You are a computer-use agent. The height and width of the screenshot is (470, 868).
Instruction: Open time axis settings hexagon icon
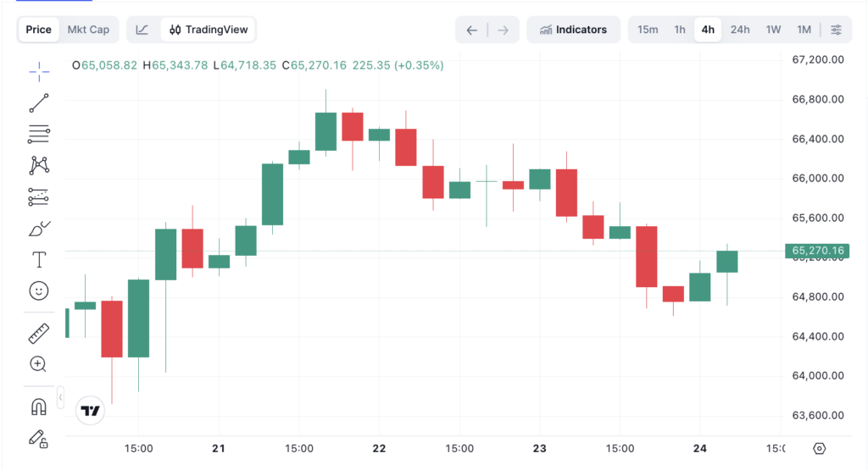[x=820, y=449]
